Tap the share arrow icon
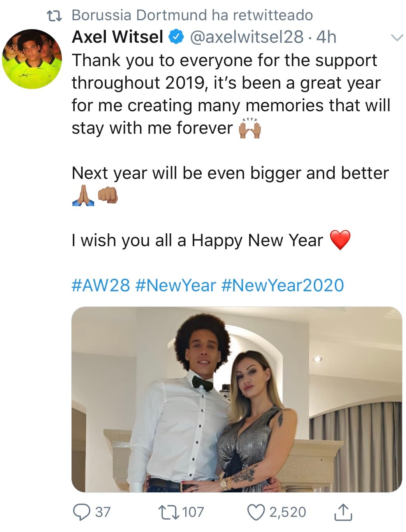Viewport: 406px width, 532px height. coord(343,512)
